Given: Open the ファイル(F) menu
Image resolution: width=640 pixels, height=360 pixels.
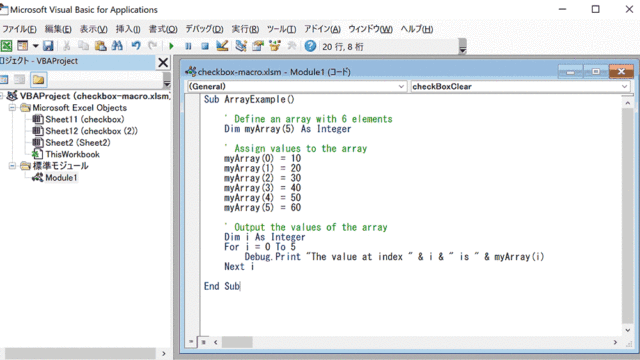Looking at the screenshot, I should (x=19, y=29).
